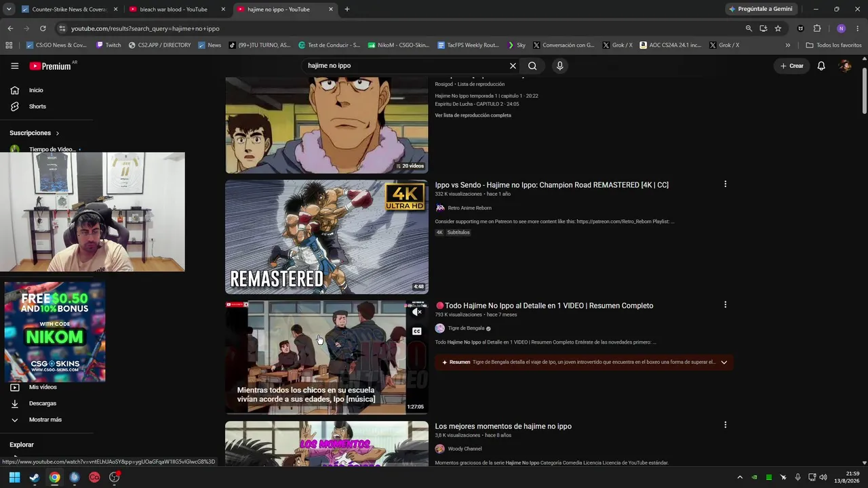Open Ver lista de reproducción completa
This screenshot has width=868, height=488.
pos(473,115)
